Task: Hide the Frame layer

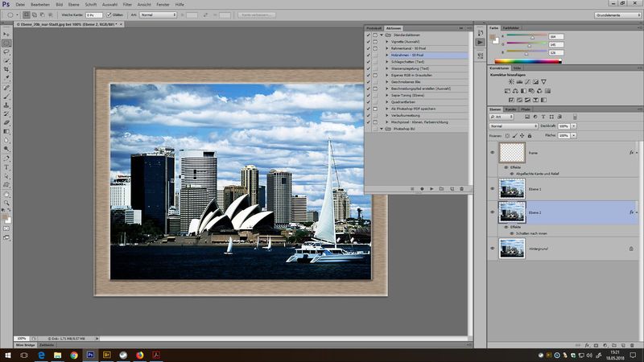Action: (493, 152)
